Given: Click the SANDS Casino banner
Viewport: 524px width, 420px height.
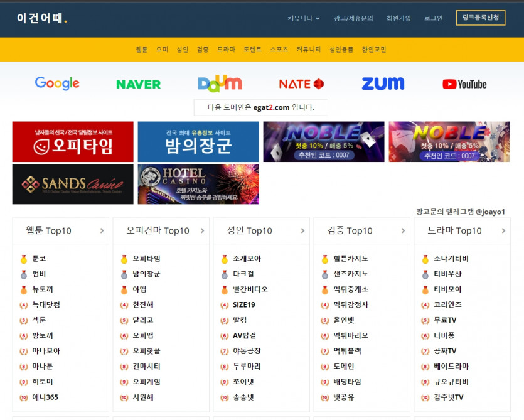Looking at the screenshot, I should 73,184.
